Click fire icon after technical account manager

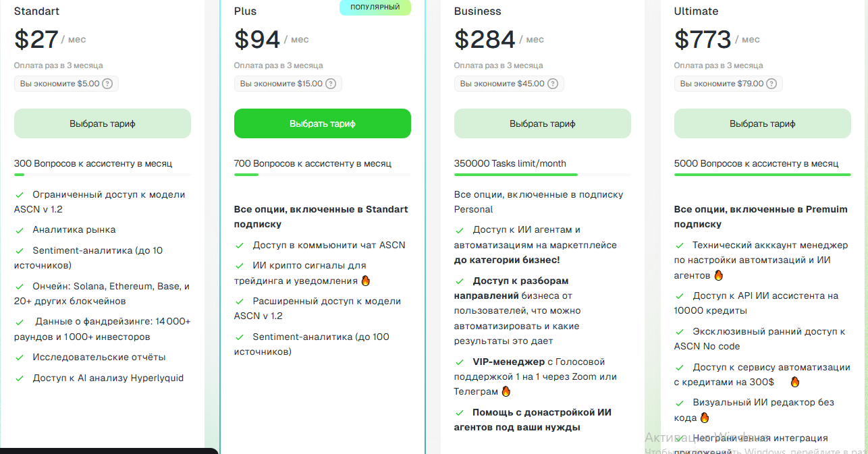click(718, 275)
